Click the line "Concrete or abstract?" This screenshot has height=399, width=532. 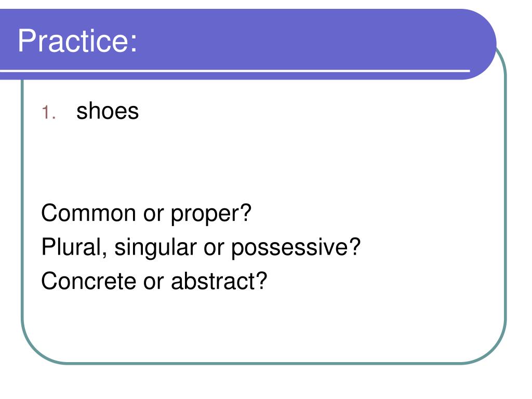pos(154,281)
